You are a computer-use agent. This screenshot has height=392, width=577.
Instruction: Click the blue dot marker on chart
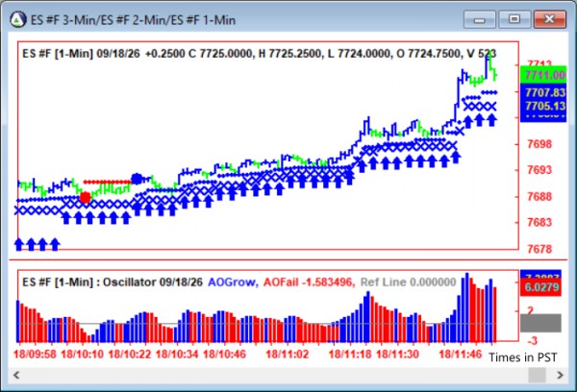(137, 179)
